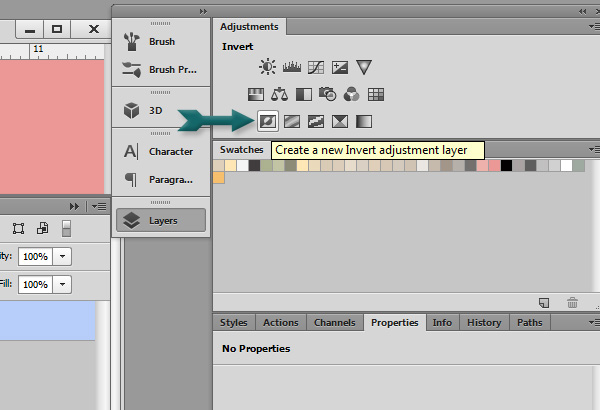Viewport: 600px width, 410px height.
Task: Add an Exposure adjustment layer
Action: point(340,67)
